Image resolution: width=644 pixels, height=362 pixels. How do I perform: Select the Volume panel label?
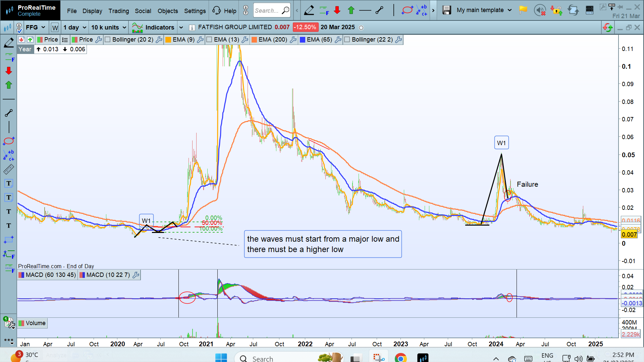[x=36, y=323]
